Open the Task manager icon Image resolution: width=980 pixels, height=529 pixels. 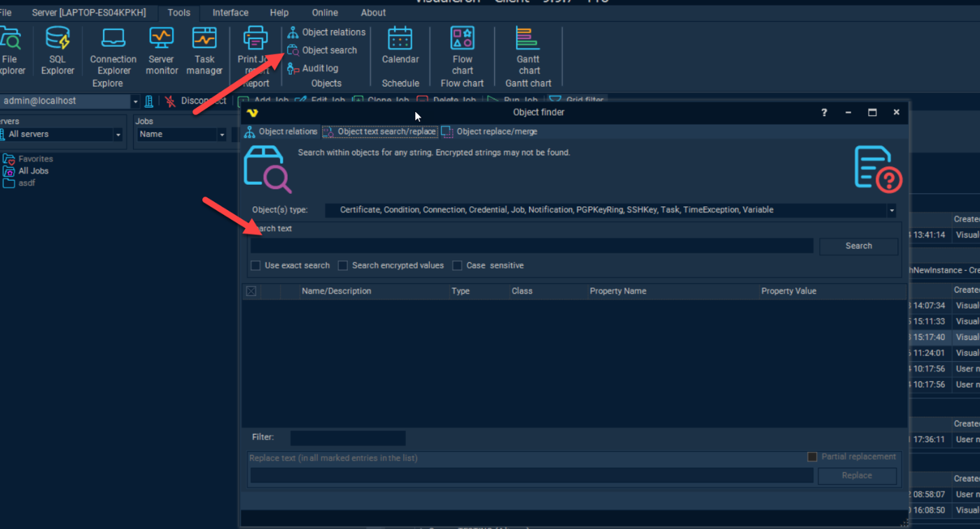204,50
